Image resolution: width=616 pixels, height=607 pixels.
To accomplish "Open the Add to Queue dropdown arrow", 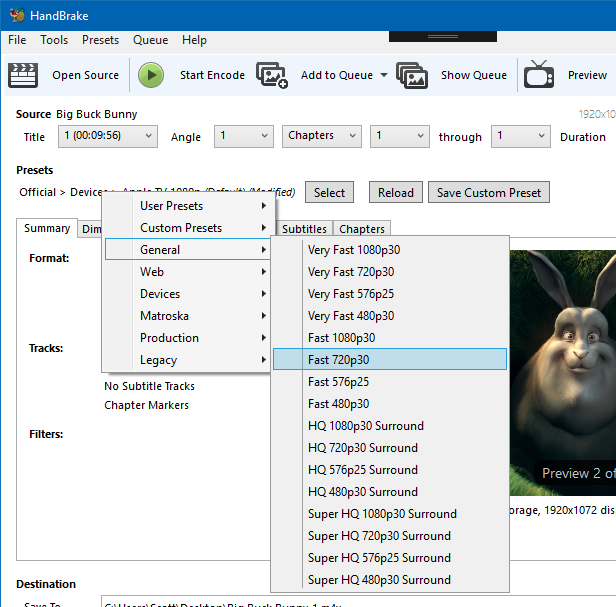I will coord(384,75).
